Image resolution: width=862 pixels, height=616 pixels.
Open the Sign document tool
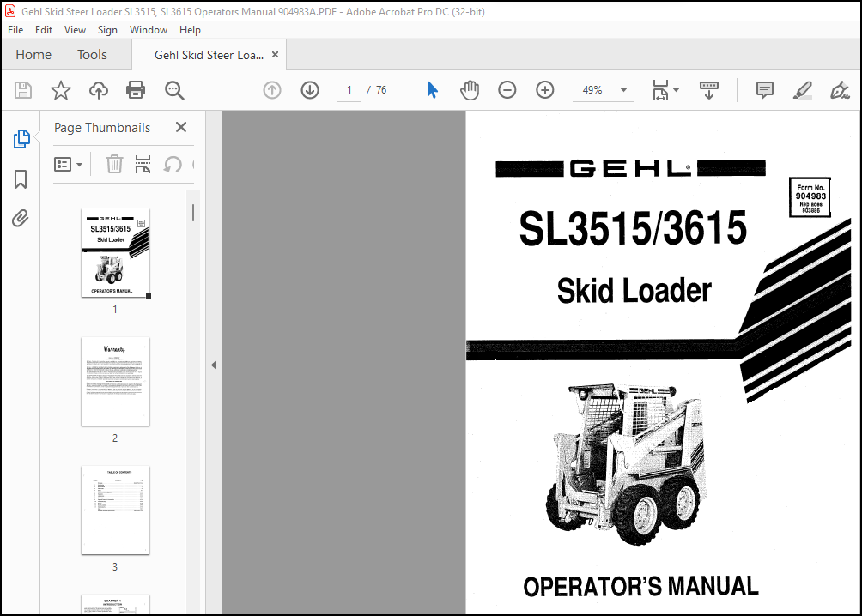tap(840, 90)
